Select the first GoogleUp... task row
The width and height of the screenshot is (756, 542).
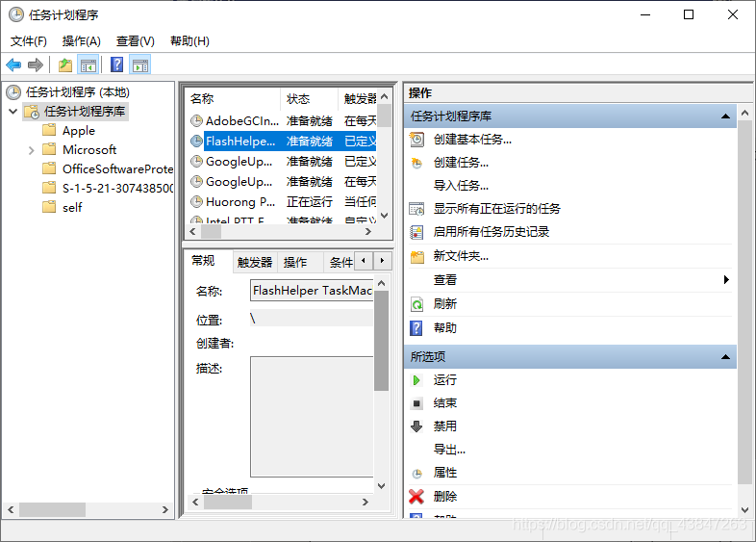(x=284, y=161)
